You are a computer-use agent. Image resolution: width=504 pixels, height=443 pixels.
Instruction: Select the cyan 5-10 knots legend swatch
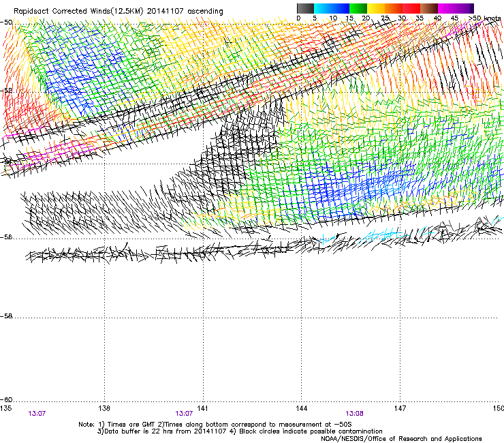point(323,8)
